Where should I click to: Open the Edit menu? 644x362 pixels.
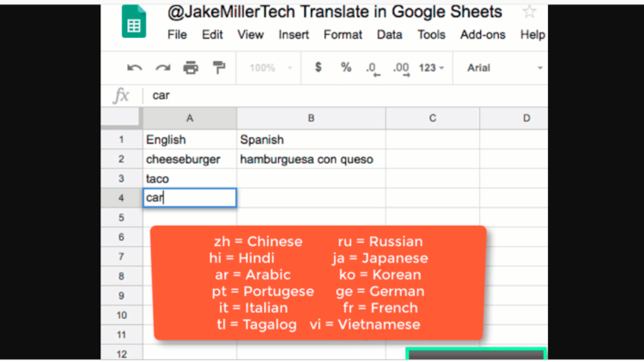tap(212, 35)
